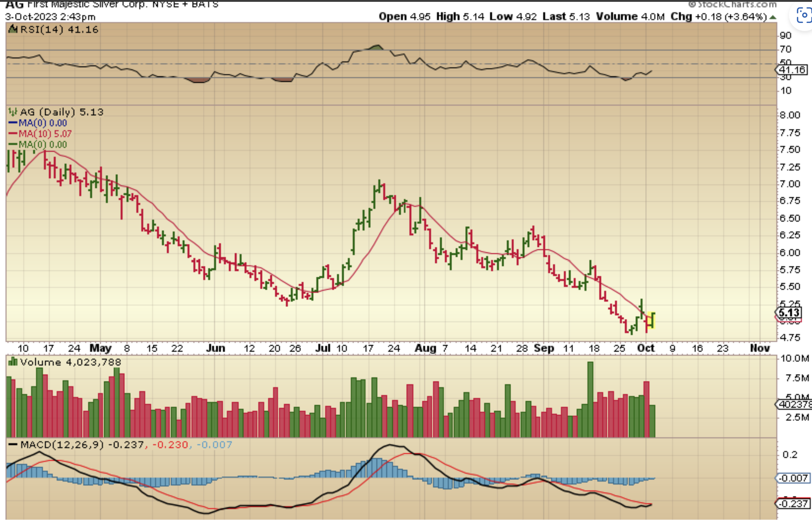Click the blue MA(0) legend dash
The image size is (812, 520).
tap(13, 123)
